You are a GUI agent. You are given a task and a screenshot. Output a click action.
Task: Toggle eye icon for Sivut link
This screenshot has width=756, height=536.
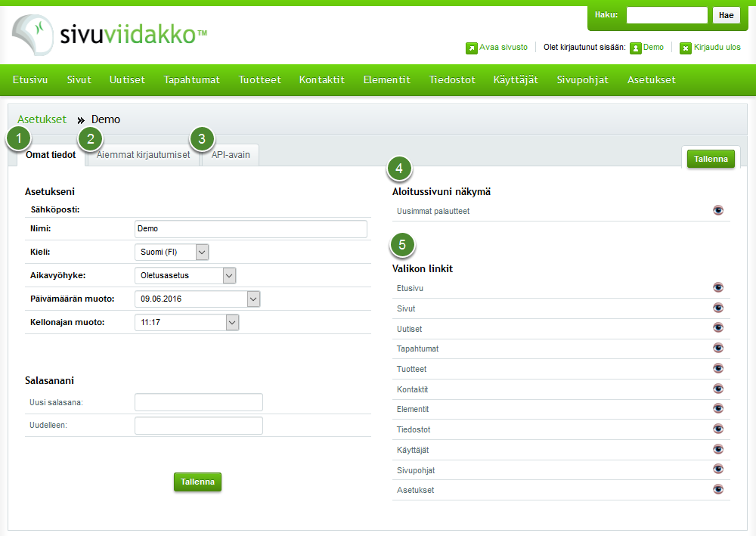[718, 308]
